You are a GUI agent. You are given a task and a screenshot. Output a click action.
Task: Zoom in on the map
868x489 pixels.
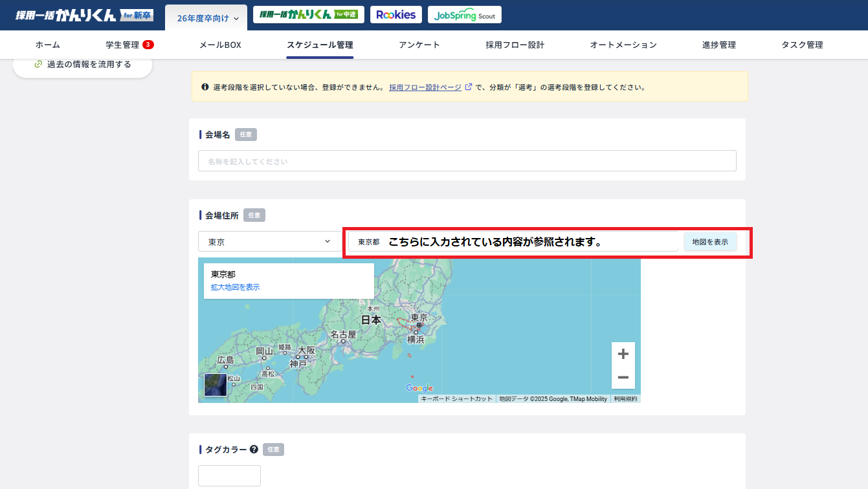point(623,353)
